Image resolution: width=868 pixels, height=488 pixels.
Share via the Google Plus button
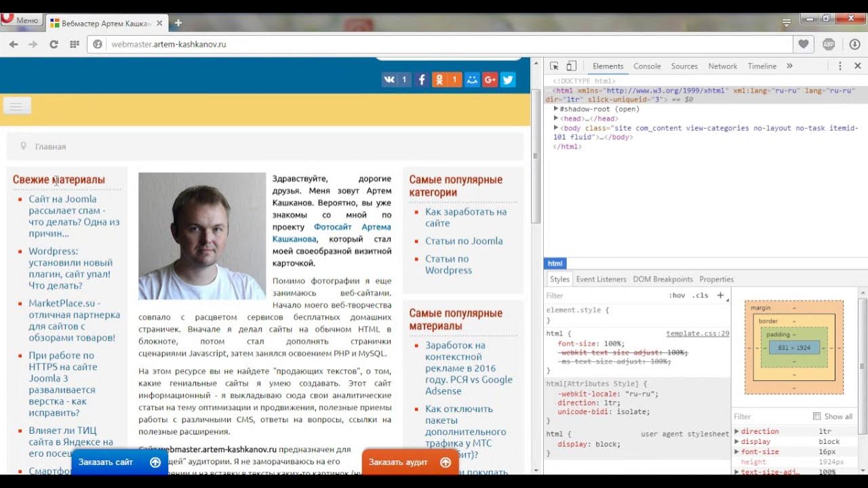490,79
